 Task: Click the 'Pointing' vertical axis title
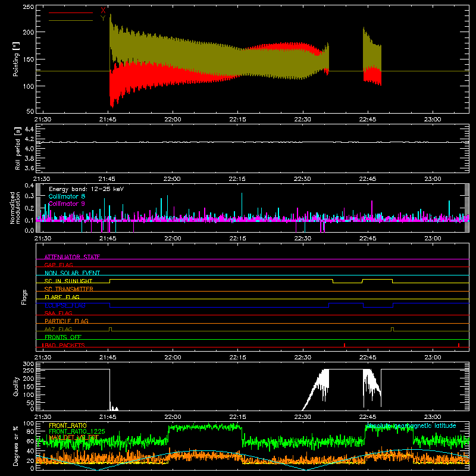click(16, 59)
